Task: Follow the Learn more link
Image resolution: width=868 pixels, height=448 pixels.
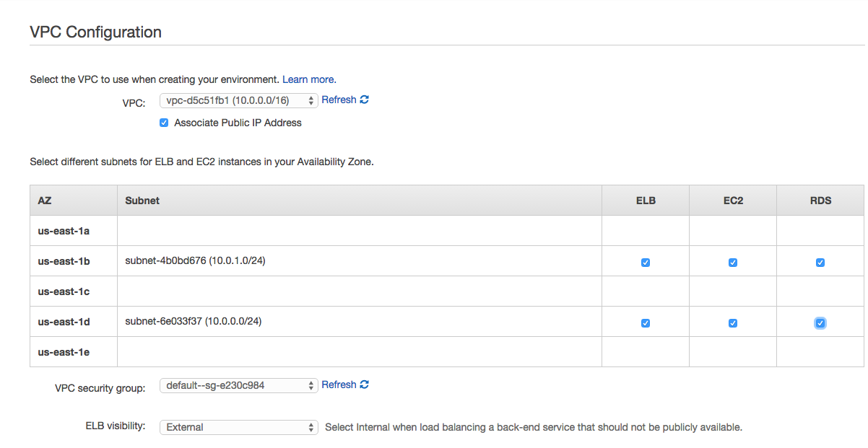Action: pos(308,79)
